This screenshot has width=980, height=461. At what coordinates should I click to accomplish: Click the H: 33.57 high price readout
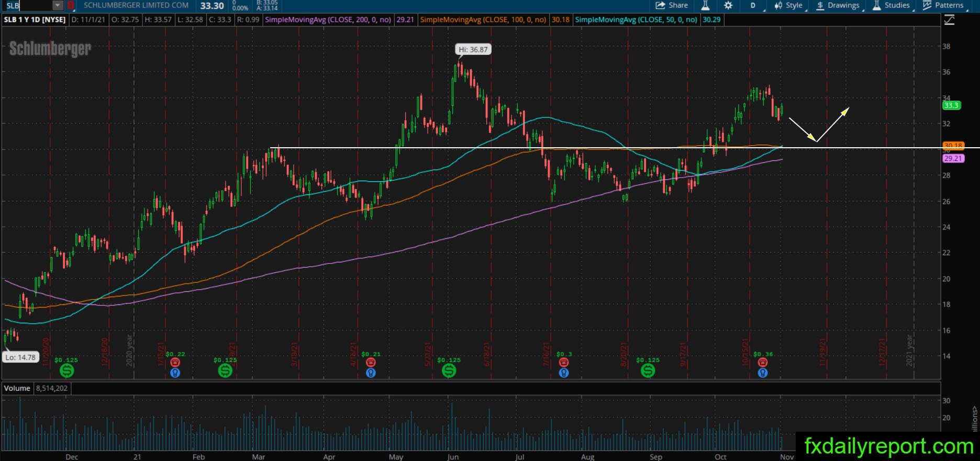point(158,19)
